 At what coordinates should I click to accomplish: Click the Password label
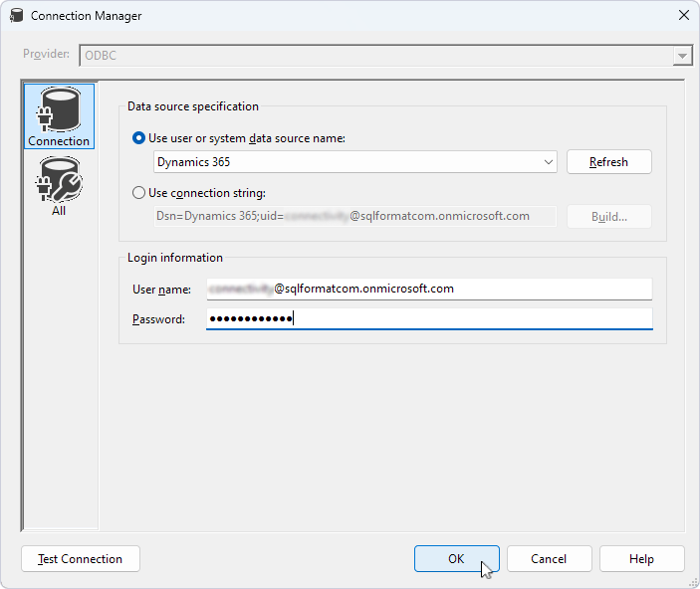(x=158, y=319)
